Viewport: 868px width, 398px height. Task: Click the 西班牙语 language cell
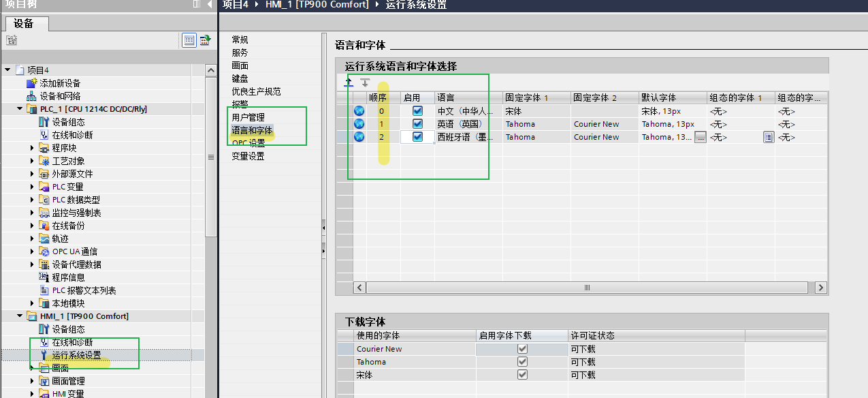pos(468,137)
